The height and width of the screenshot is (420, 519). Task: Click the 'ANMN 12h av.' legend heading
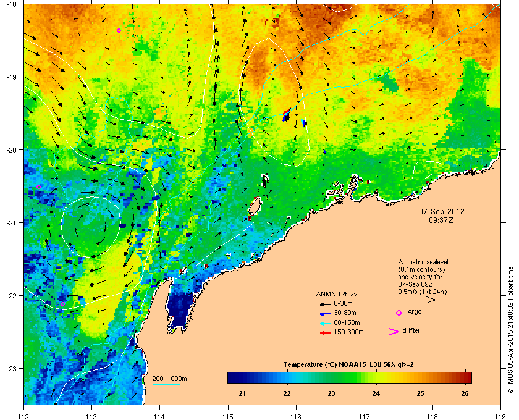337,294
